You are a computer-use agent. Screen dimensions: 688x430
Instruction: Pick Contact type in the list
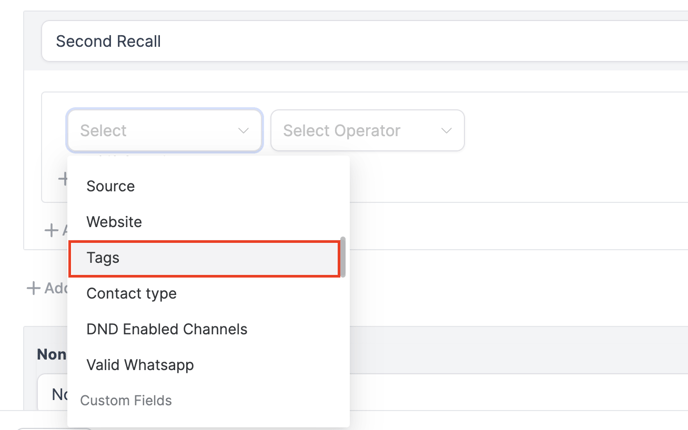tap(131, 294)
